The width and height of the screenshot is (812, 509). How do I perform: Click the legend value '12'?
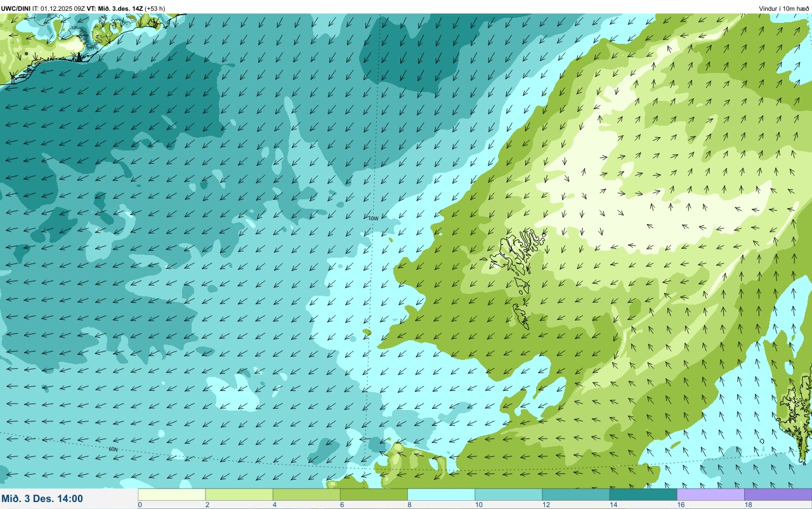(x=546, y=505)
